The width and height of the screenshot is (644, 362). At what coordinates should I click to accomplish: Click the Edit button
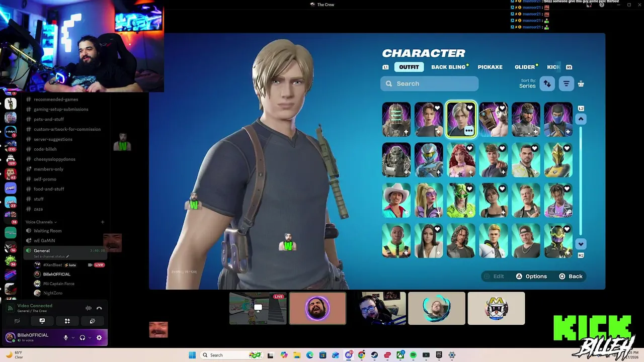[494, 276]
